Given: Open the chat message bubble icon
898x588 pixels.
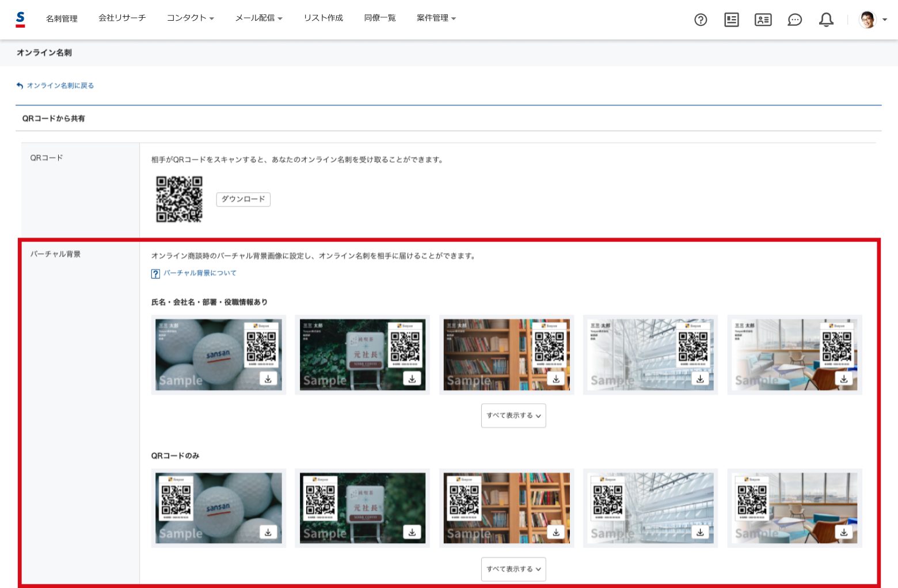Looking at the screenshot, I should pyautogui.click(x=795, y=20).
